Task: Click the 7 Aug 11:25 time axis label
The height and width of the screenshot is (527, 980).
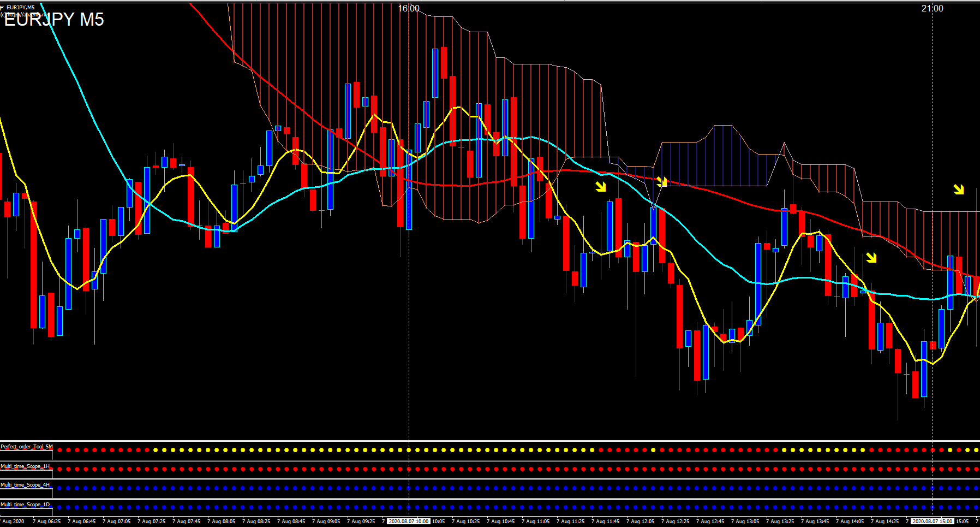Action: pos(571,522)
